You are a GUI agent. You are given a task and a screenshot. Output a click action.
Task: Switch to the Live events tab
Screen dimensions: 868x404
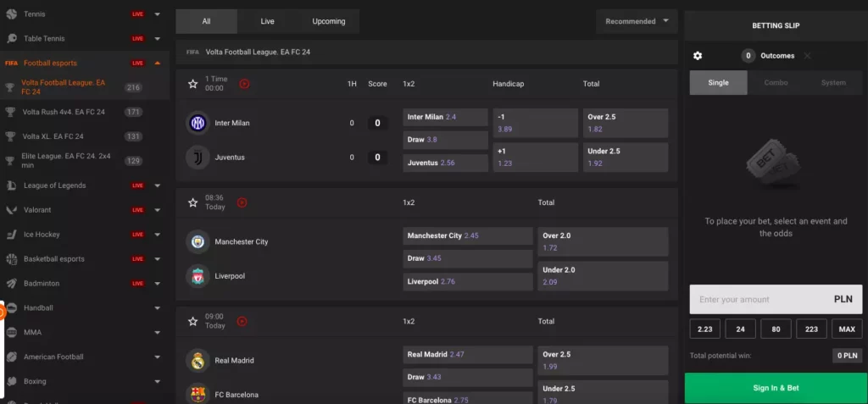tap(267, 21)
